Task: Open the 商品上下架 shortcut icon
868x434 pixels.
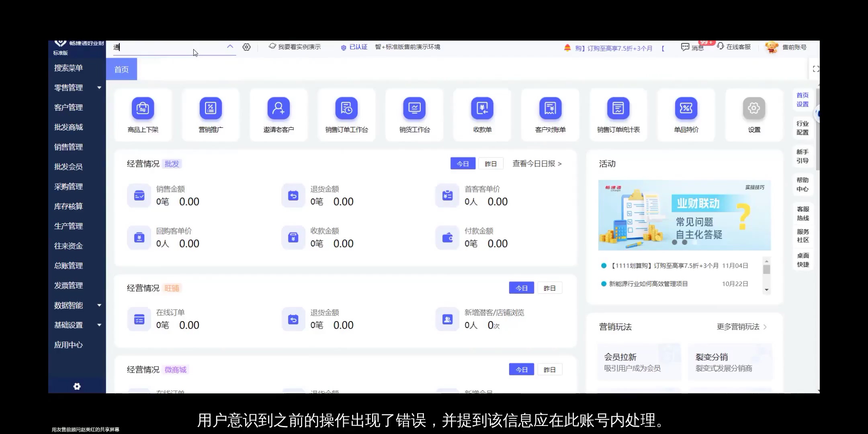Action: (x=143, y=115)
